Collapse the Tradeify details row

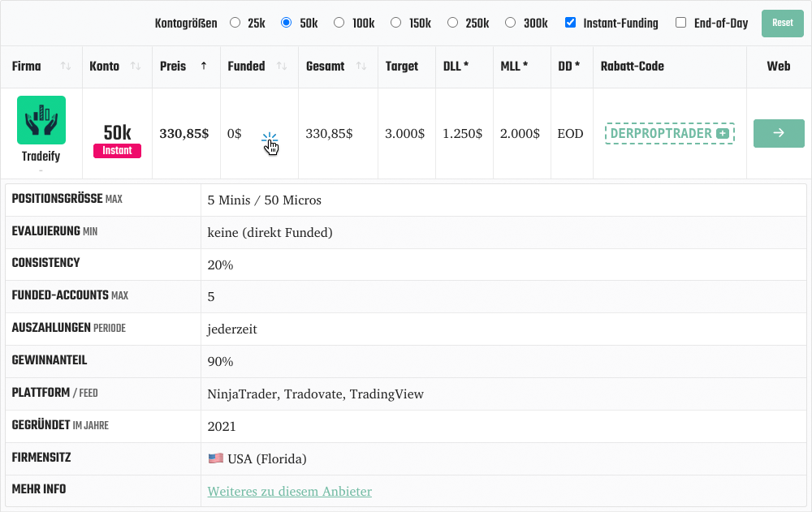(41, 170)
